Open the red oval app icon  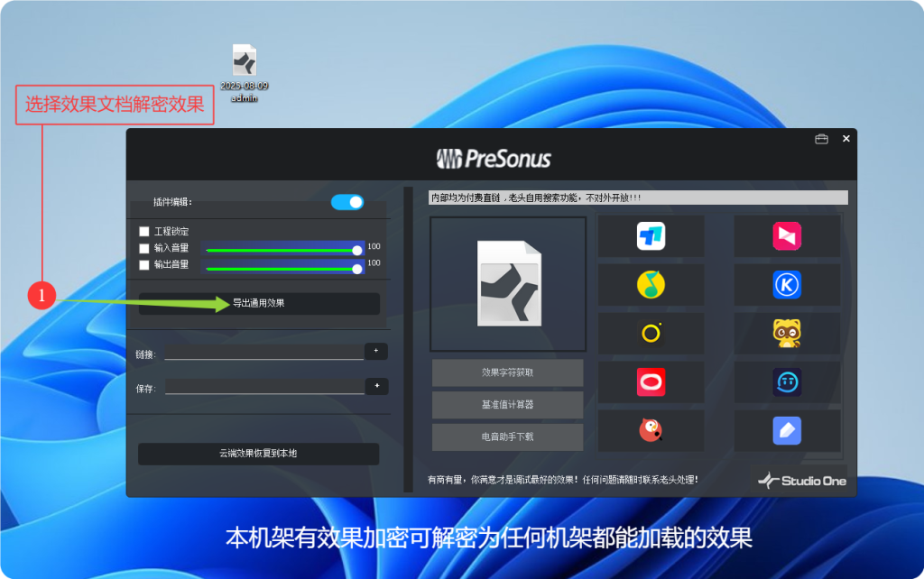[x=651, y=382]
